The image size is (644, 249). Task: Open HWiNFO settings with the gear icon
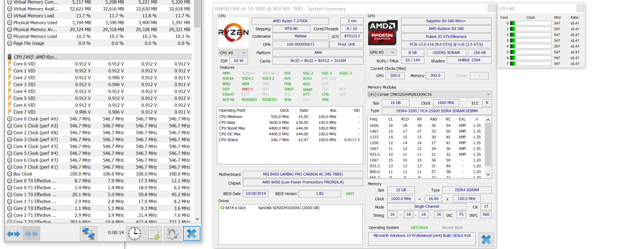[x=172, y=233]
